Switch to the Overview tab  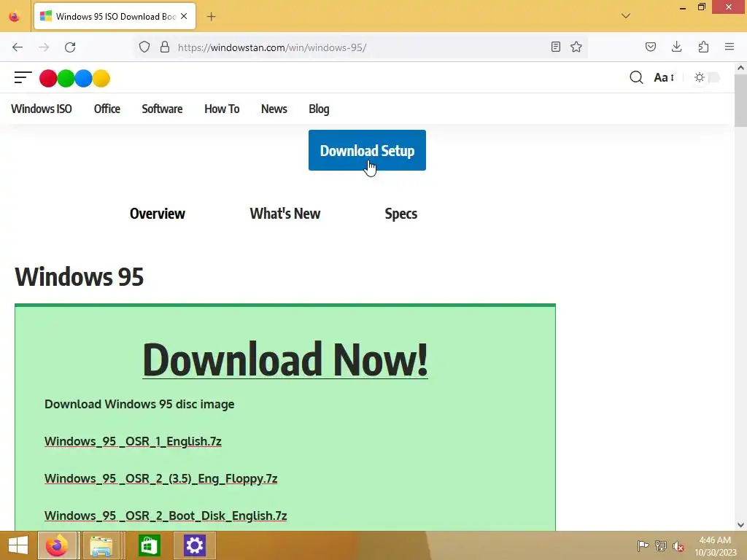(x=158, y=214)
